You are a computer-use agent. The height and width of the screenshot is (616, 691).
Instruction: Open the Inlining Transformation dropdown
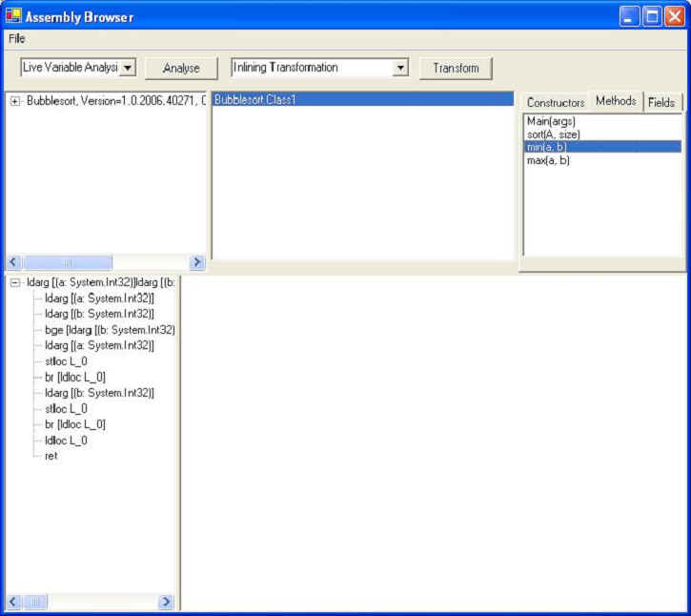pyautogui.click(x=400, y=68)
